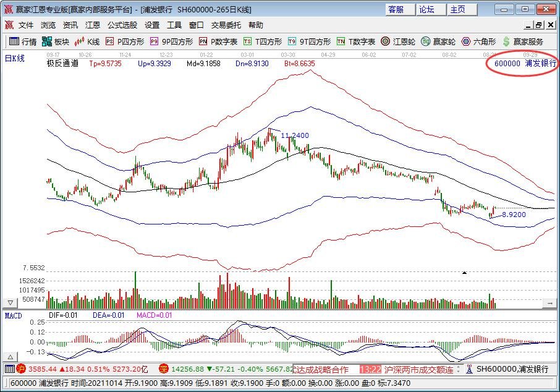
Task: Open the 江恩轮 Gann wheel tool
Action: point(398,42)
